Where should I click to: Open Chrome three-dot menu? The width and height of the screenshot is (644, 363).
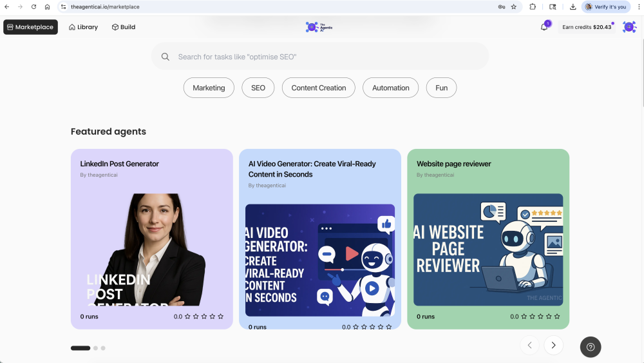638,7
